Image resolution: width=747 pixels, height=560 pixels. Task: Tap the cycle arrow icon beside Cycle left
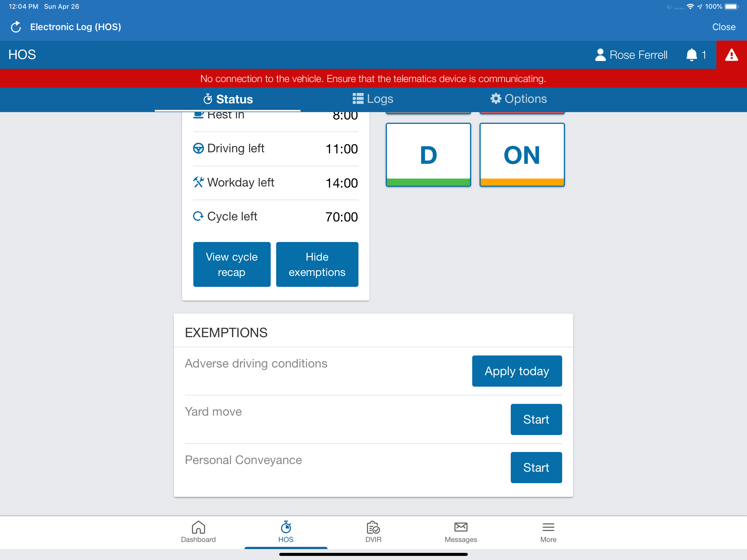[x=198, y=216]
